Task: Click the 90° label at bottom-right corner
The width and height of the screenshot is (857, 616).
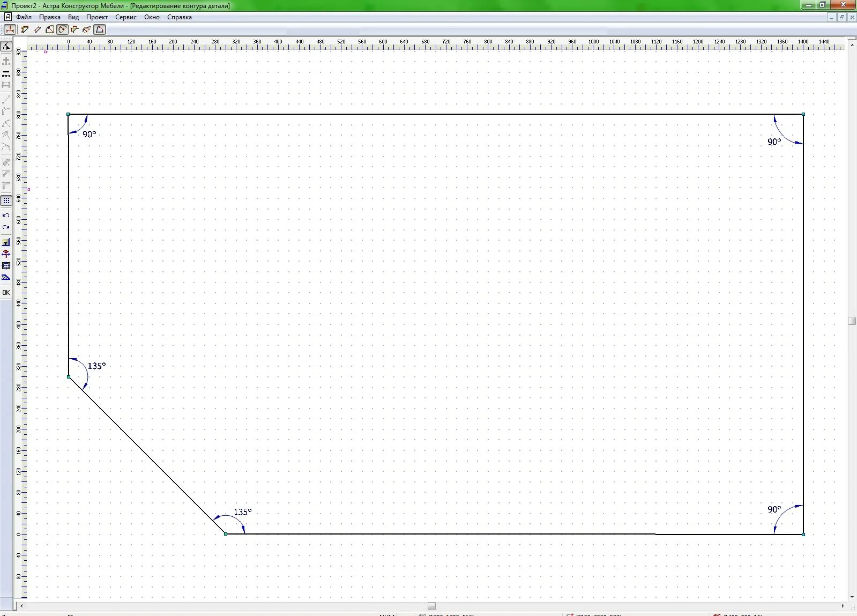Action: (x=774, y=509)
